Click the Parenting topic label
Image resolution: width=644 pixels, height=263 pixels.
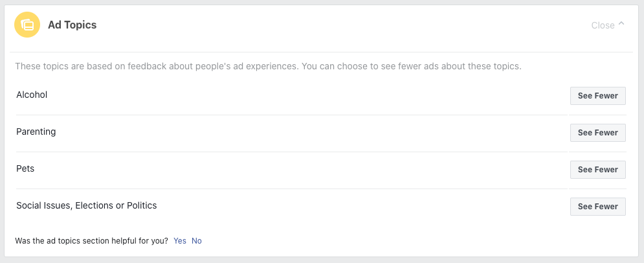36,132
